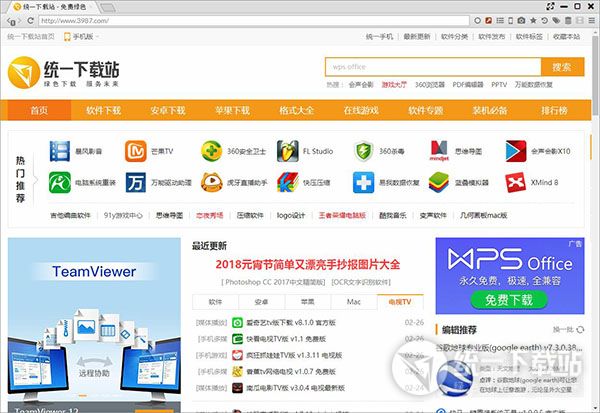Open the browser hamburger menu
Viewport: 600px width, 413px height.
point(592,20)
